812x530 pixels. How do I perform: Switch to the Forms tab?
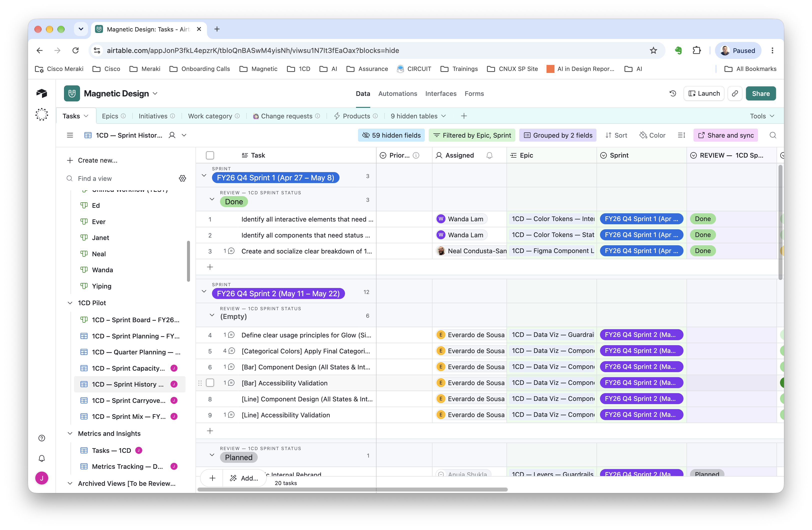pyautogui.click(x=474, y=93)
